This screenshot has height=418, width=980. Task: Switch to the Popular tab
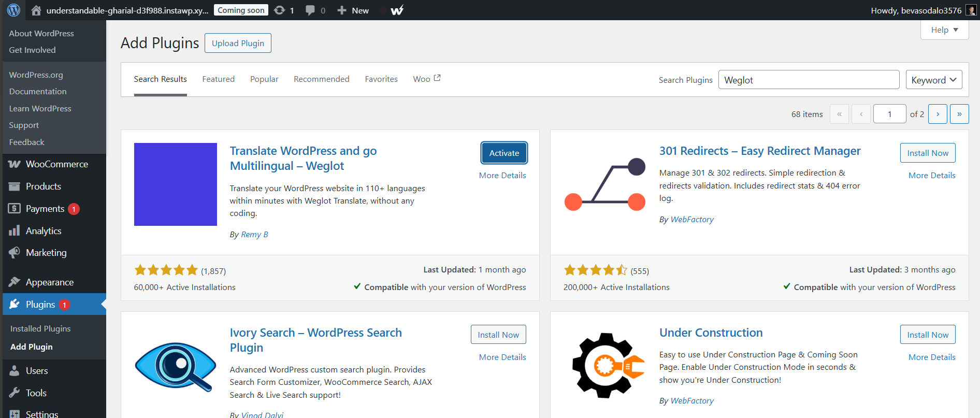tap(264, 79)
